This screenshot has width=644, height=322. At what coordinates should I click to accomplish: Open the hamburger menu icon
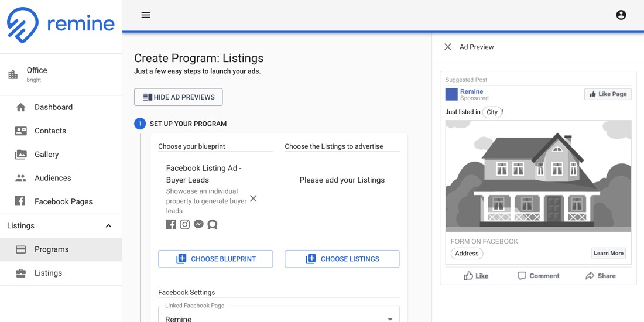(146, 15)
